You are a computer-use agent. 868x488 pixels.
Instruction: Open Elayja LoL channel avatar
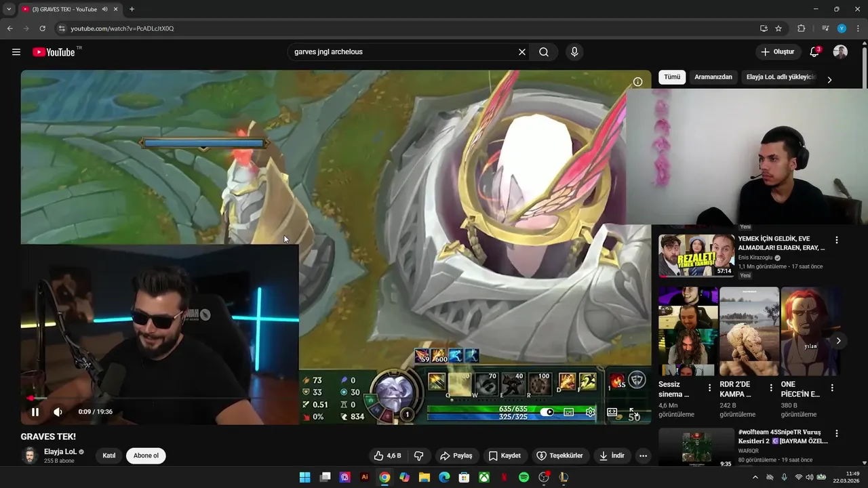point(30,455)
